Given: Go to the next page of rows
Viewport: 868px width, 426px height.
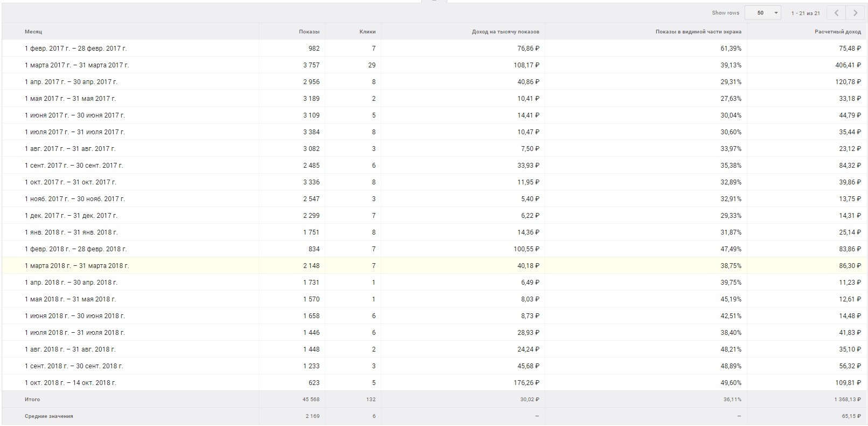Looking at the screenshot, I should pos(855,13).
